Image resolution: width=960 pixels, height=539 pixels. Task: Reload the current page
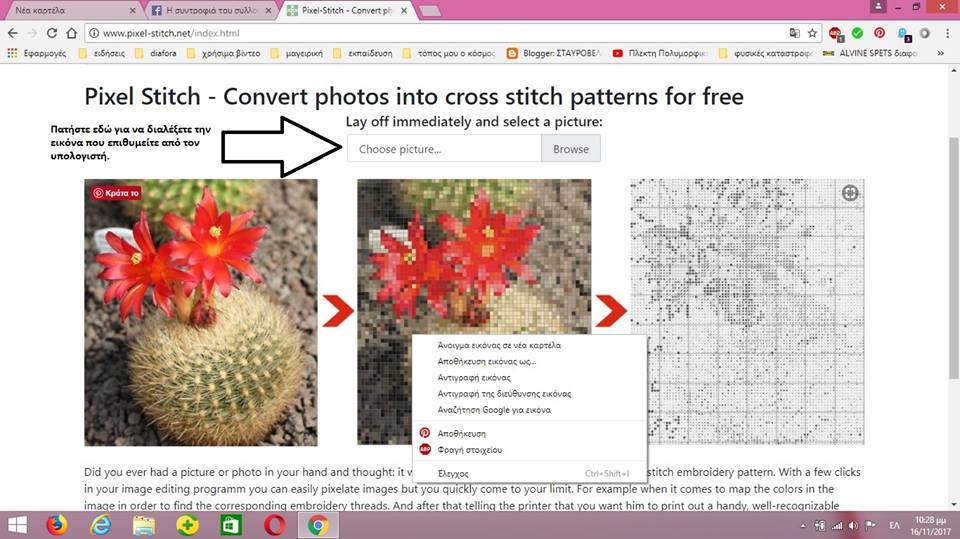coord(52,33)
